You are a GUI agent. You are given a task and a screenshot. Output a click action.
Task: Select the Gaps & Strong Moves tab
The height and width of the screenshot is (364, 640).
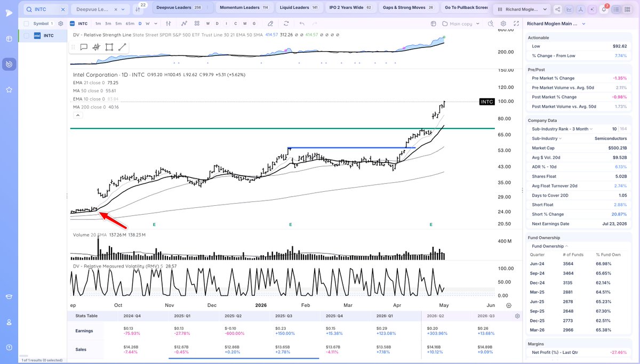point(408,7)
